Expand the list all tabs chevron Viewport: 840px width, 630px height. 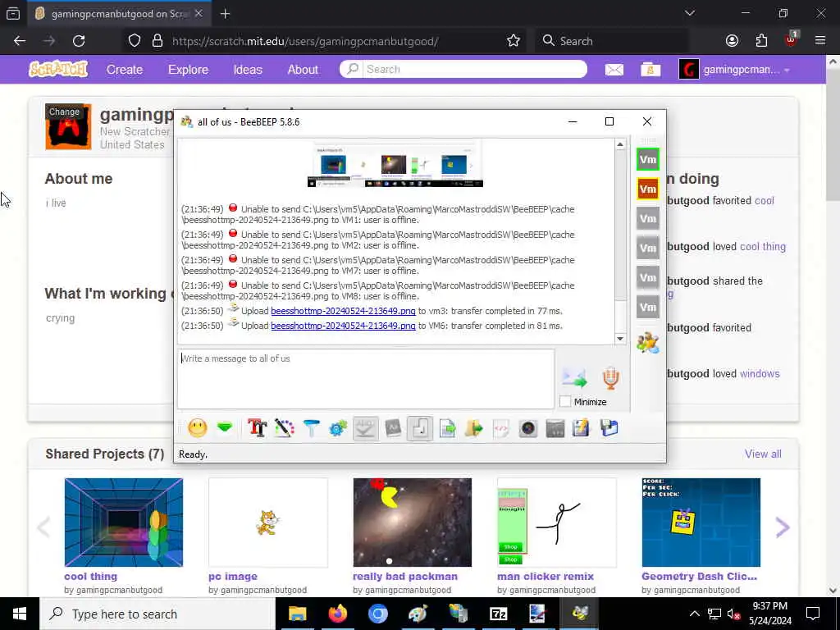point(689,13)
